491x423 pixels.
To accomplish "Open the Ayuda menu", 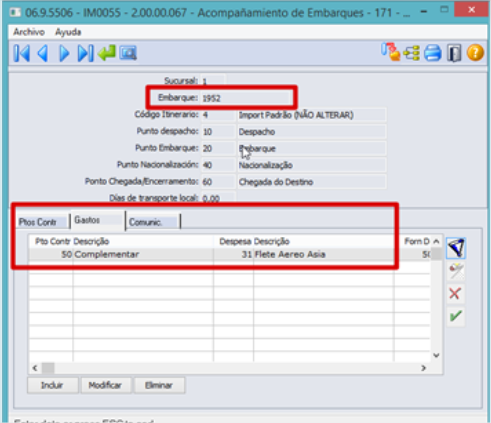I will 68,32.
